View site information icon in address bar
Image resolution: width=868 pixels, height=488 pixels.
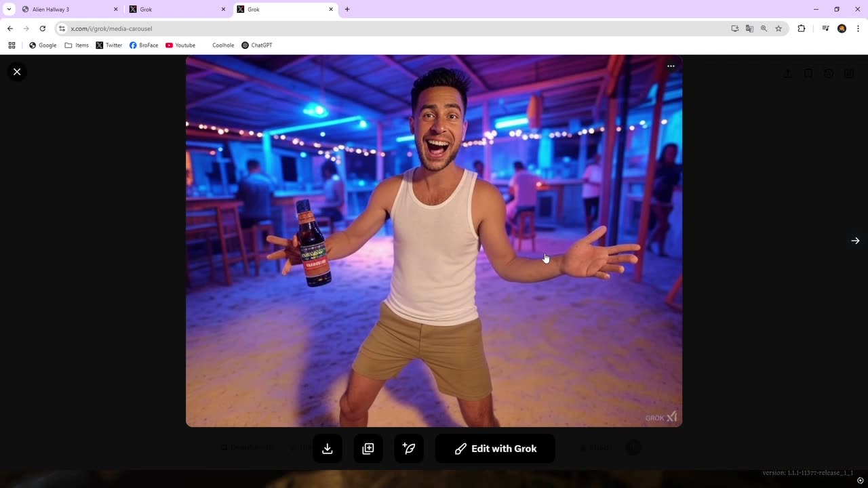pos(62,28)
